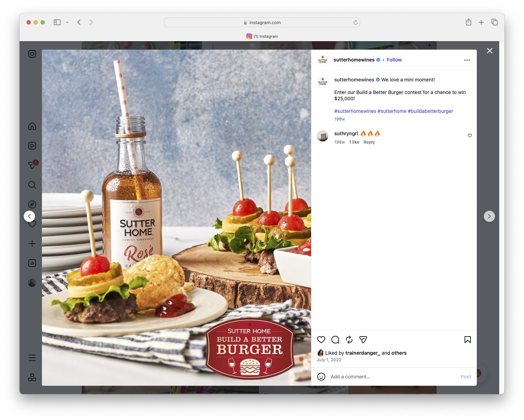
Task: Click the Post comment button
Action: (466, 377)
